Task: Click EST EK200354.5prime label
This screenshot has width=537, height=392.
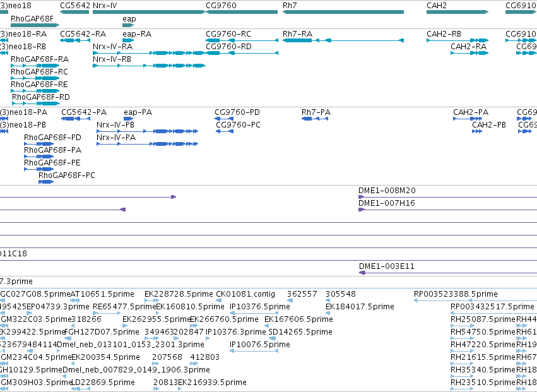Action: pyautogui.click(x=105, y=357)
